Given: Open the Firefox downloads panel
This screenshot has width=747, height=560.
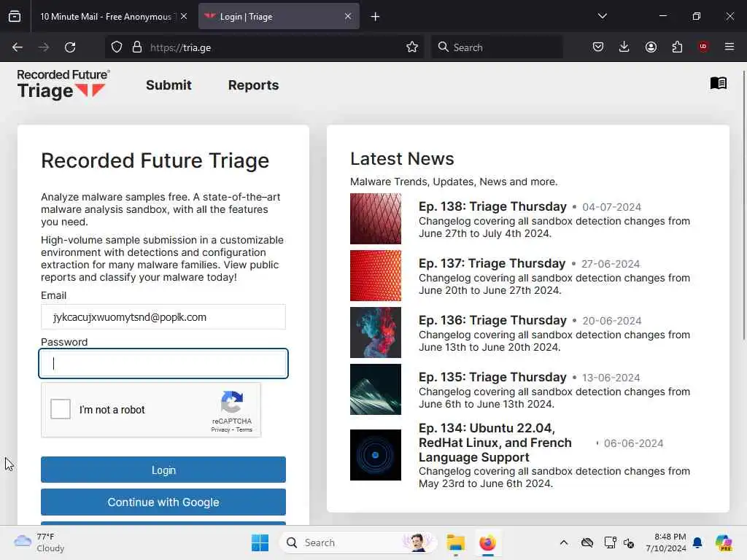Looking at the screenshot, I should (624, 47).
